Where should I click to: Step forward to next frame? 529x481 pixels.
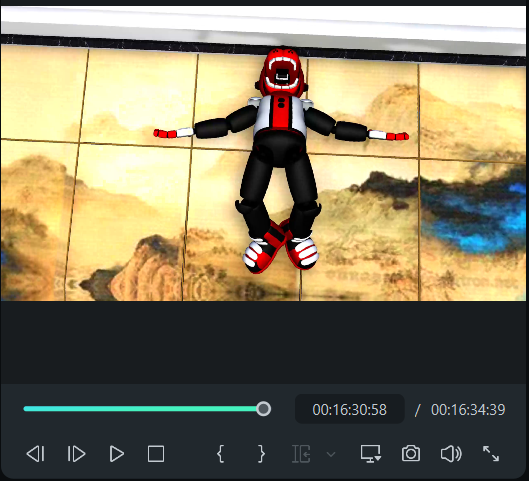pos(76,454)
